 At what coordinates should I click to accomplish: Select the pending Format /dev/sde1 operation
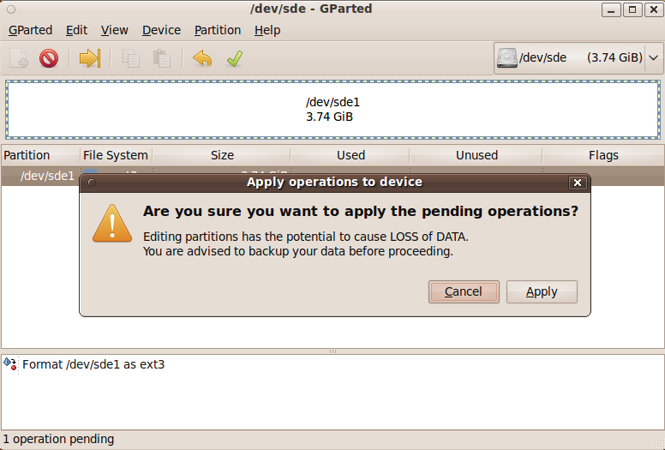[93, 365]
